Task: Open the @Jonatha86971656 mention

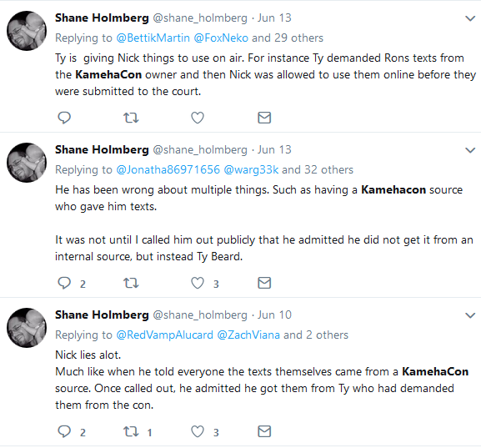Action: pyautogui.click(x=168, y=169)
